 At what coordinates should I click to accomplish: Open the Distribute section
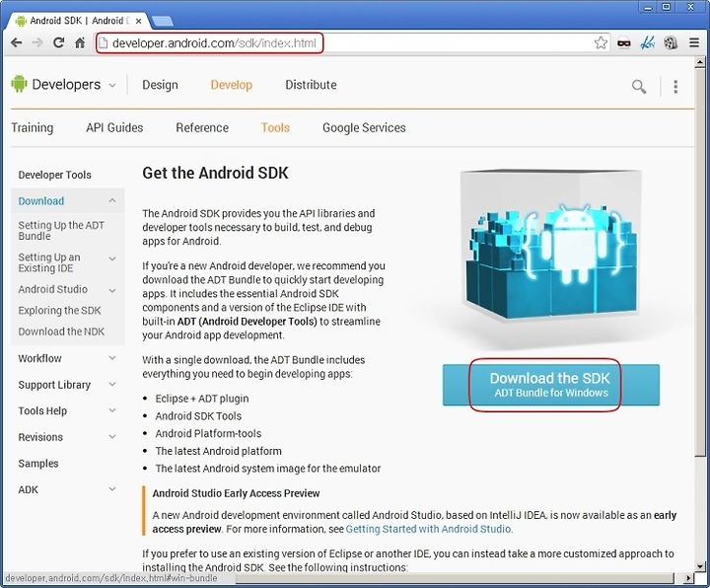(311, 85)
